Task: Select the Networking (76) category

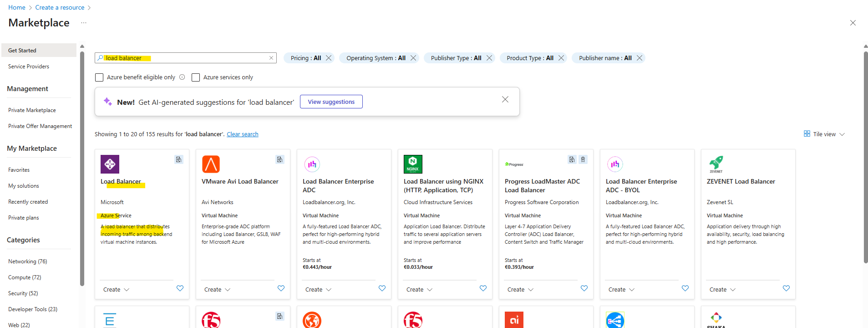Action: pos(27,261)
